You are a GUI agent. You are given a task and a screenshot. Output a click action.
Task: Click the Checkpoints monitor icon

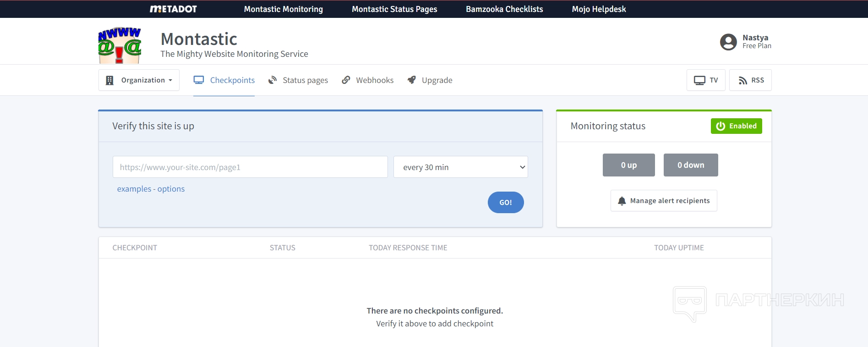[199, 80]
